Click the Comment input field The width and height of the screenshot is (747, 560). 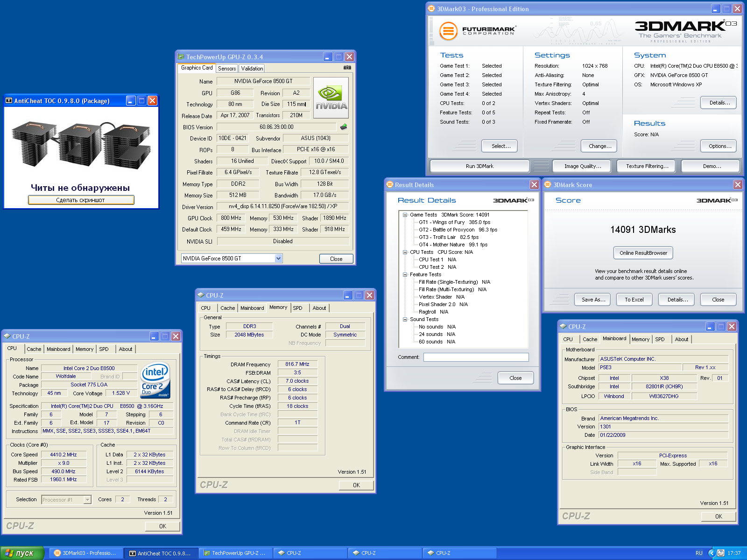pyautogui.click(x=476, y=357)
